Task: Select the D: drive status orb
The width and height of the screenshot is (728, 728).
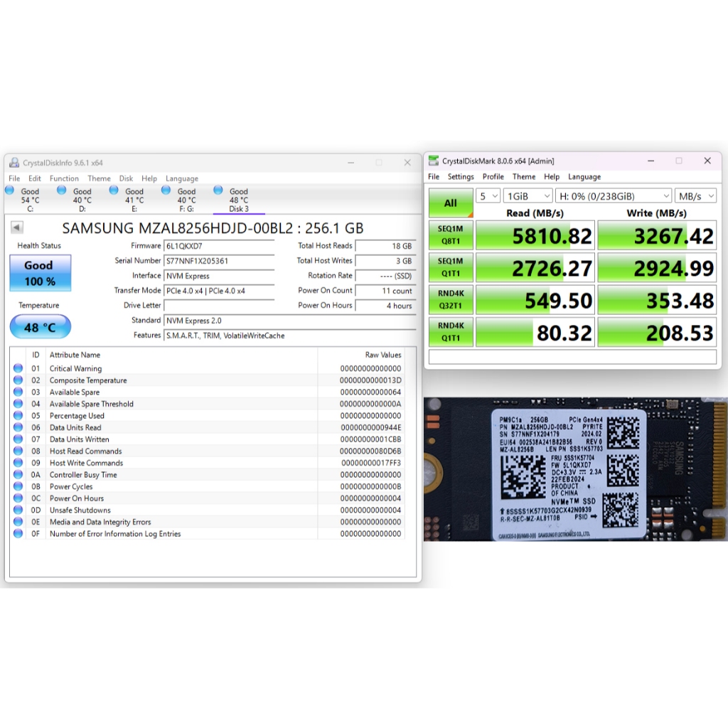Action: point(62,191)
